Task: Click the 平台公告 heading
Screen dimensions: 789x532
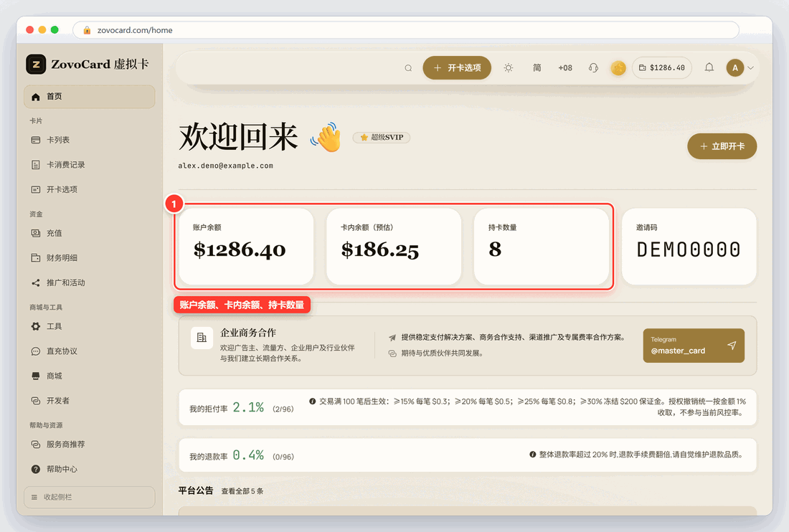Action: pos(196,490)
